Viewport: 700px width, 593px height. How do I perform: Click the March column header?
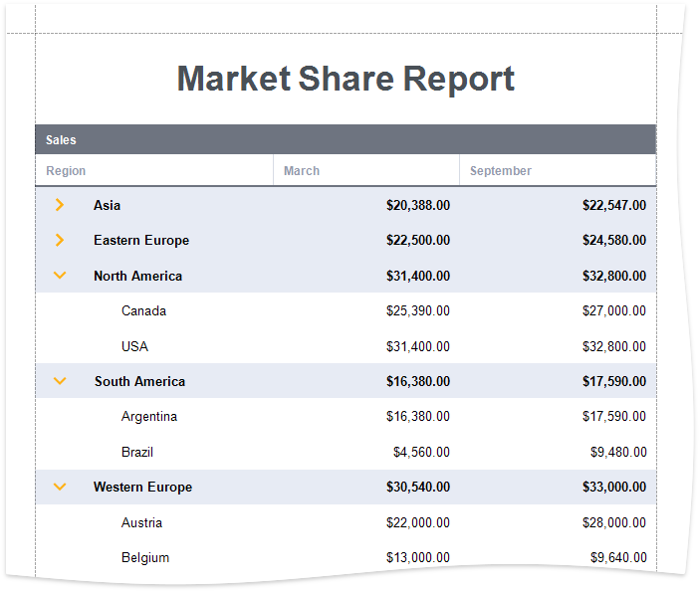pyautogui.click(x=302, y=171)
